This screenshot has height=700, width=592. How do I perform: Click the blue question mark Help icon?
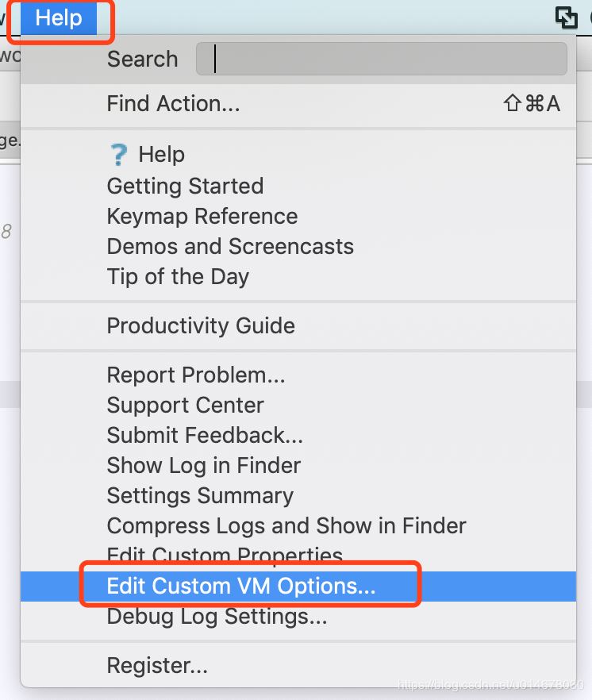[118, 155]
